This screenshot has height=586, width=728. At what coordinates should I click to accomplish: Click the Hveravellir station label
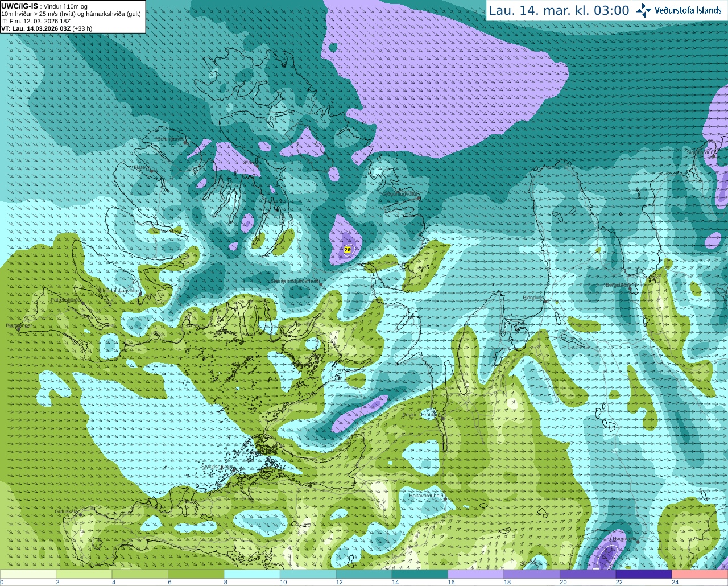tap(624, 538)
